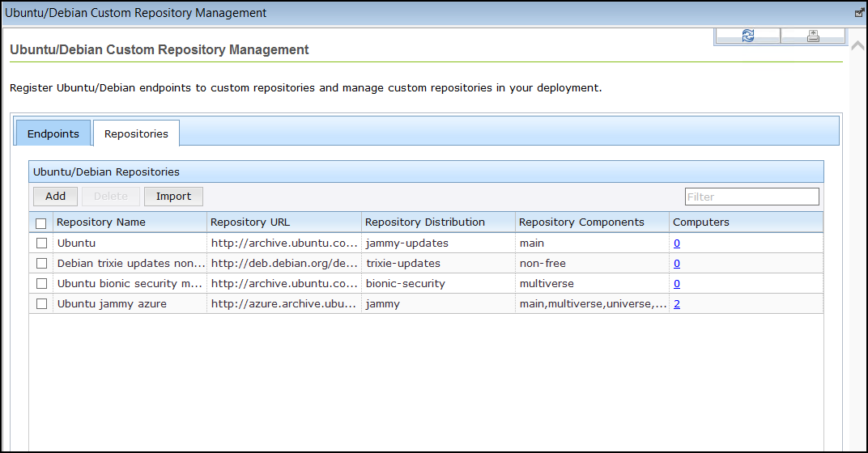
Task: Click the 'Ubuntu/Debian Repositories' panel header
Action: point(426,171)
